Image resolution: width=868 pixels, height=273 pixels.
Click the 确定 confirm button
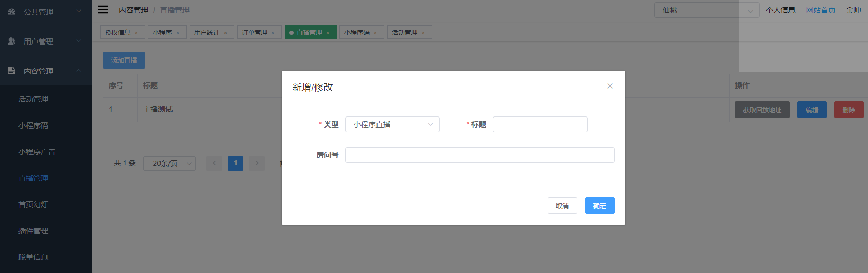pos(600,206)
